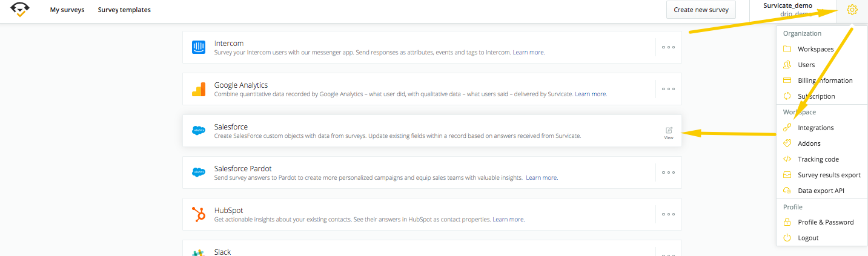Click the Google Analytics logo icon
The height and width of the screenshot is (256, 868).
[x=199, y=89]
